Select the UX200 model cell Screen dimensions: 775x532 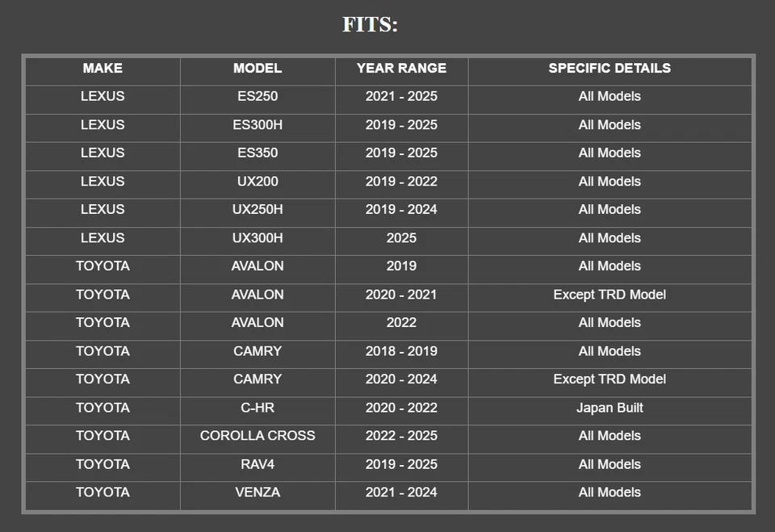258,182
